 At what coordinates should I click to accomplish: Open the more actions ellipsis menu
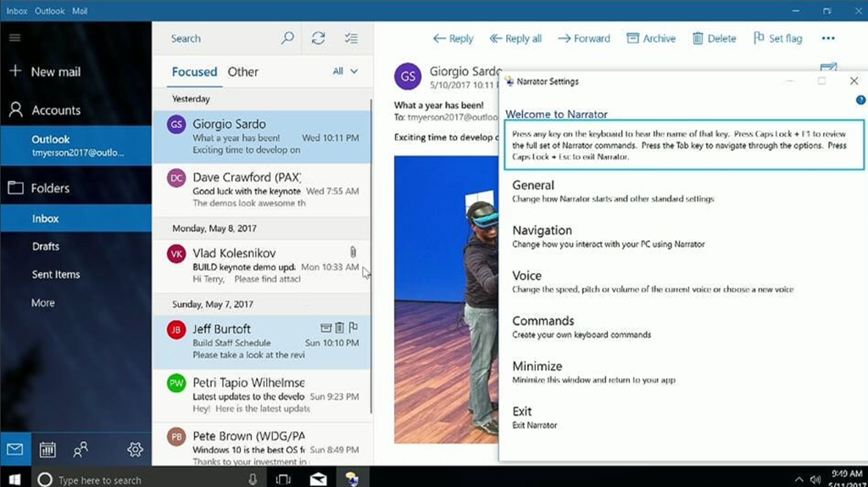tap(828, 38)
